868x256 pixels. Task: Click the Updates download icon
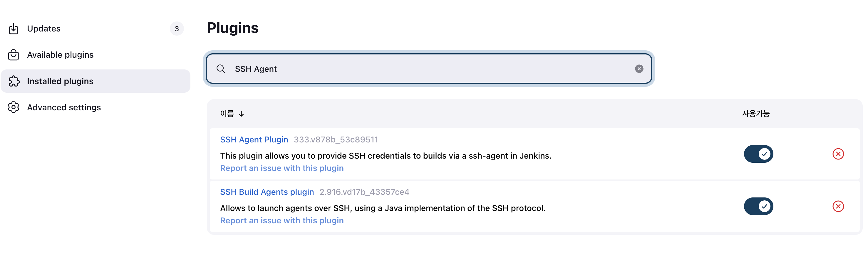pos(14,29)
